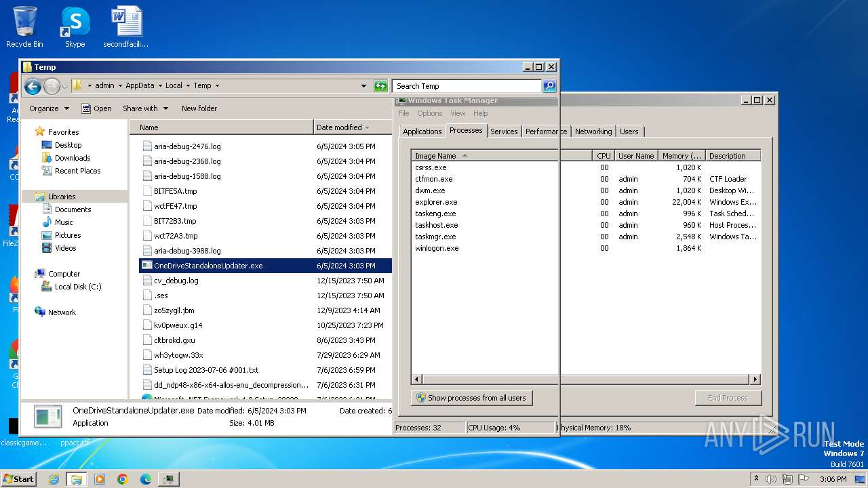Select file cv_debug.log
Viewport: 868px width, 488px height.
coord(176,281)
